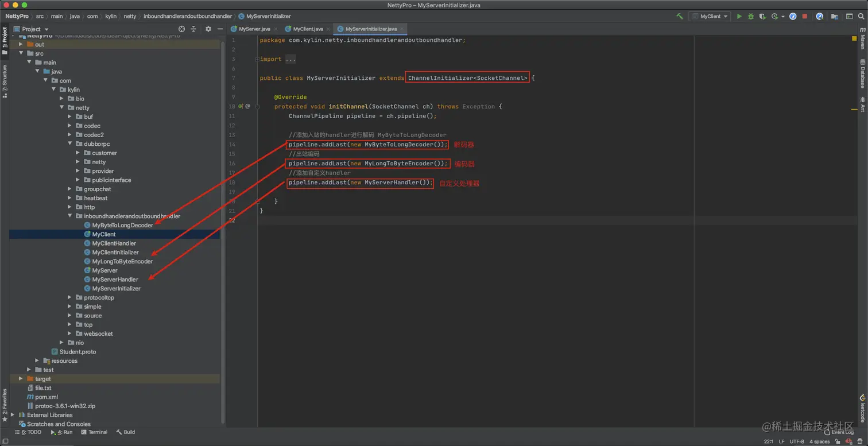
Task: Click the green hammer Build Project icon
Action: click(680, 17)
